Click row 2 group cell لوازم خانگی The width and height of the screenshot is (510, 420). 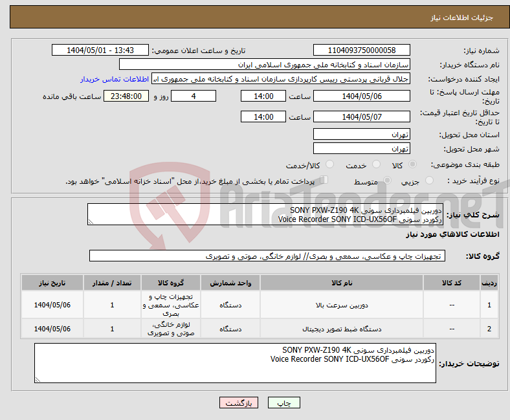pos(171,329)
